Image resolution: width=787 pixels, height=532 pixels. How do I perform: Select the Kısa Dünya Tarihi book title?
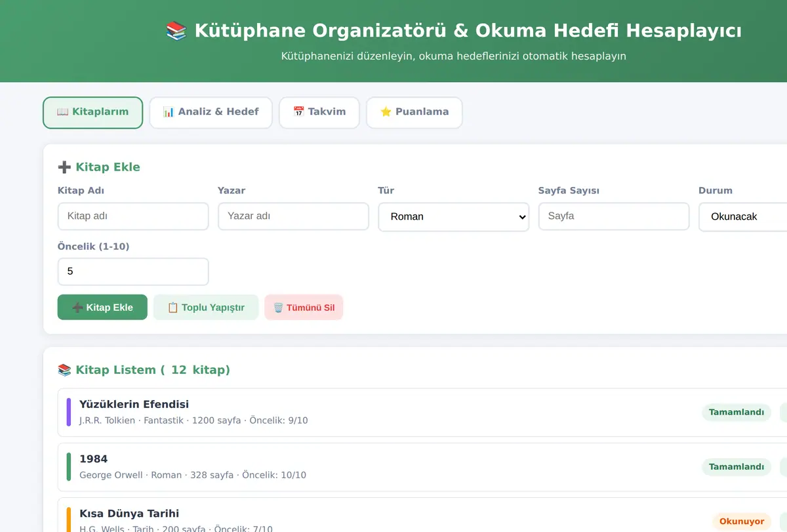point(129,513)
